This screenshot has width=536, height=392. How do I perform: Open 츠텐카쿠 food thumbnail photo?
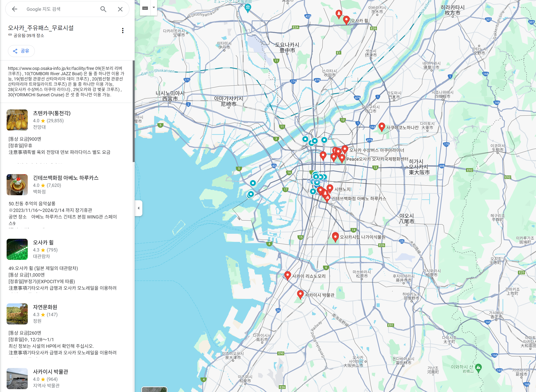(x=17, y=120)
